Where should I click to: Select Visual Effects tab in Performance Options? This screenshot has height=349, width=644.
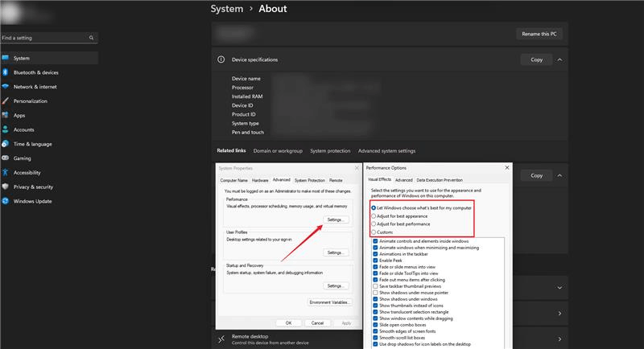tap(379, 179)
